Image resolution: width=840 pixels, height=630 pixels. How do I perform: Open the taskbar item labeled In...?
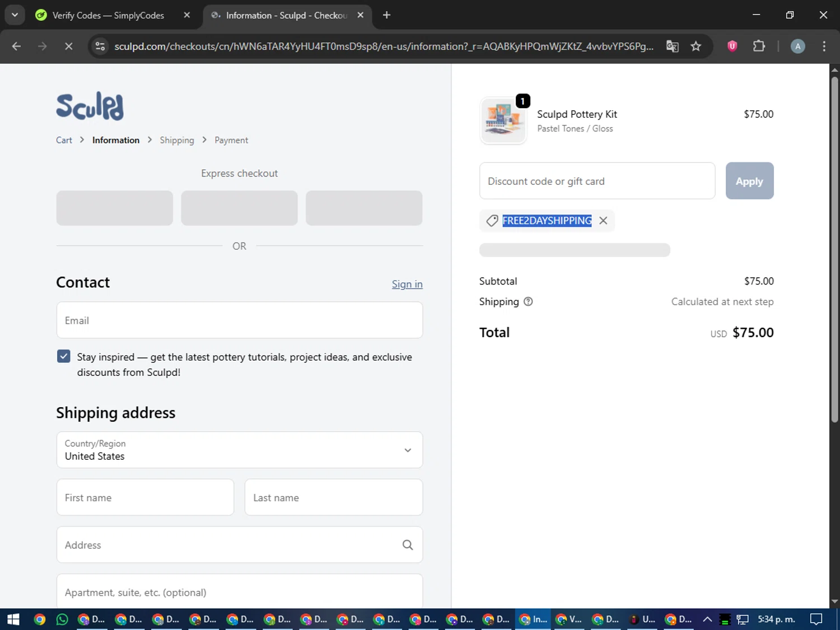(x=533, y=619)
